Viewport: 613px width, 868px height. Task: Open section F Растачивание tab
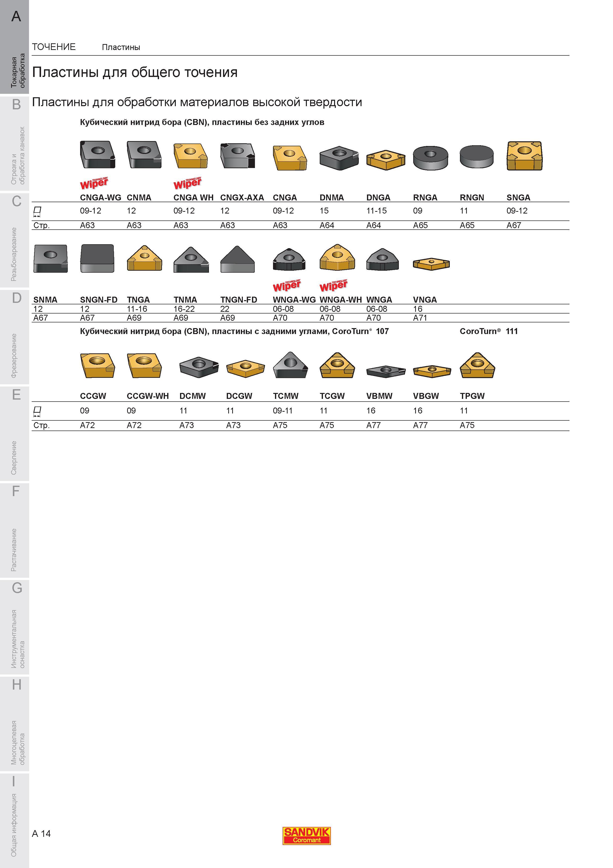(x=14, y=531)
